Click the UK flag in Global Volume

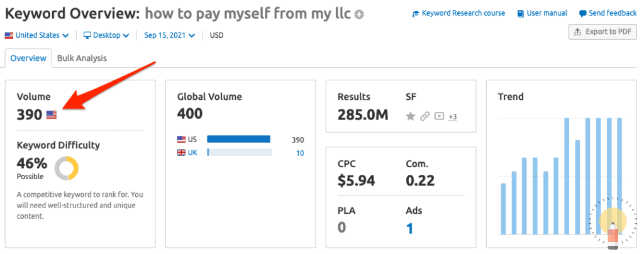(x=182, y=153)
